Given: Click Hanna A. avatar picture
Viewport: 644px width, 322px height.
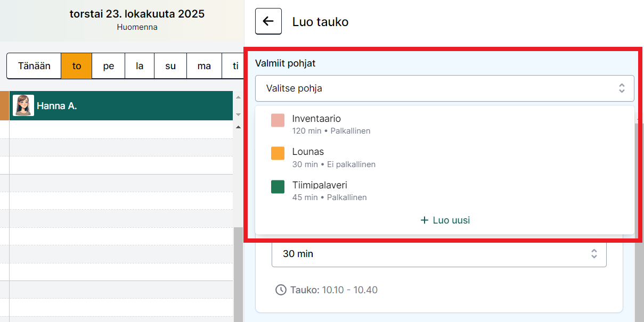Looking at the screenshot, I should [x=23, y=105].
